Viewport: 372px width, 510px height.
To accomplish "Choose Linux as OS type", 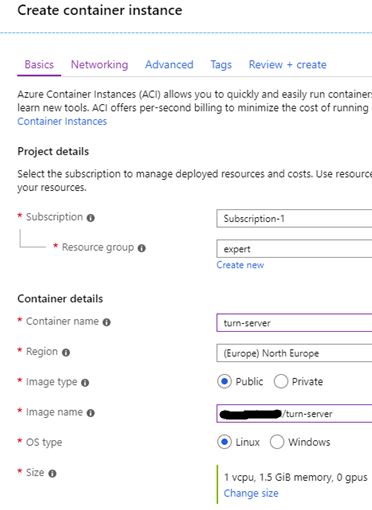I will click(x=224, y=442).
